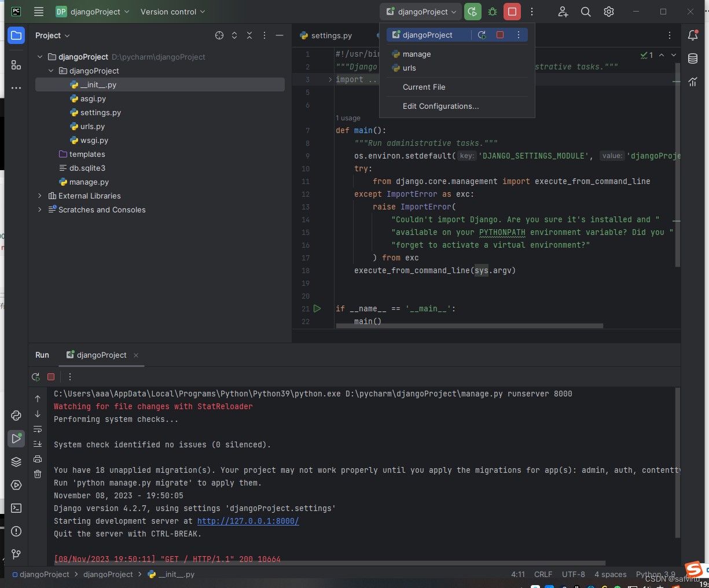
Task: Jump up the stack trace arrow
Action: (38, 399)
